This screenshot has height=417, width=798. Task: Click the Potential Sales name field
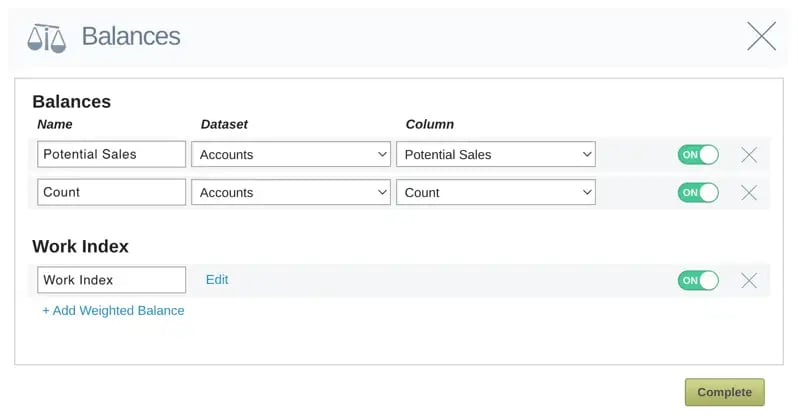click(111, 154)
